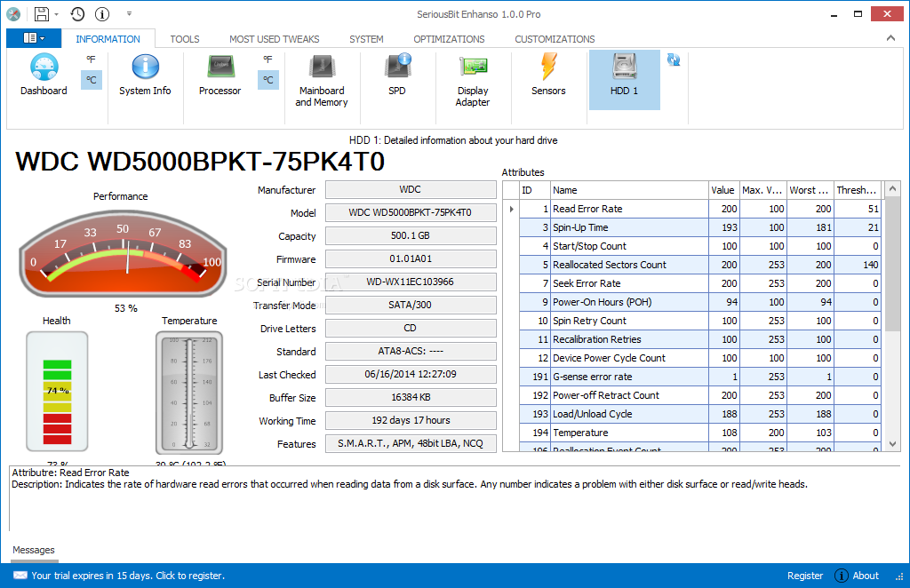The height and width of the screenshot is (588, 910).
Task: Switch Dashboard temperature to Celsius
Action: pyautogui.click(x=92, y=79)
